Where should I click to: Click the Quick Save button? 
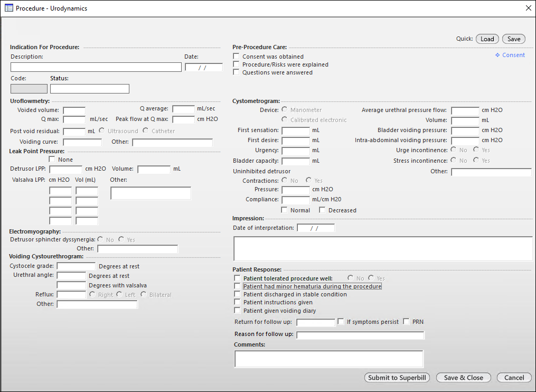[x=514, y=39]
